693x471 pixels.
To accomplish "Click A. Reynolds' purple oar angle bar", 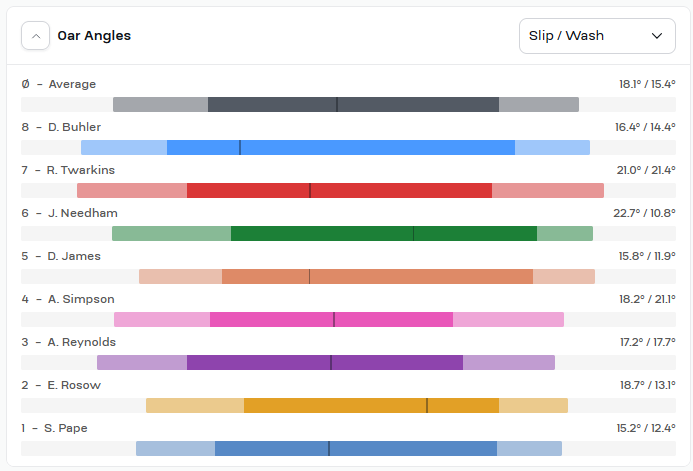I will pyautogui.click(x=326, y=362).
